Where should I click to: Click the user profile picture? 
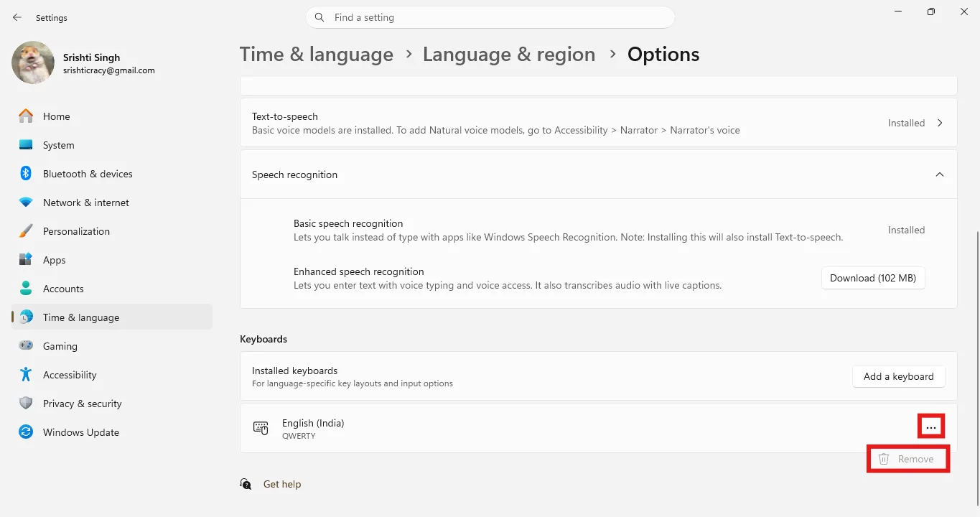coord(33,62)
